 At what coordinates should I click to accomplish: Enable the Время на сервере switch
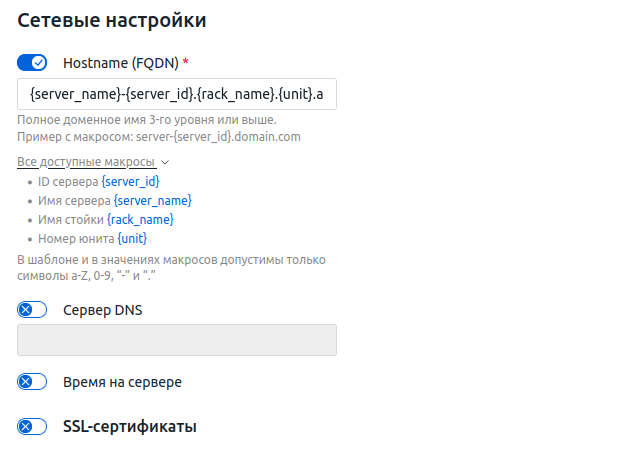click(x=32, y=382)
